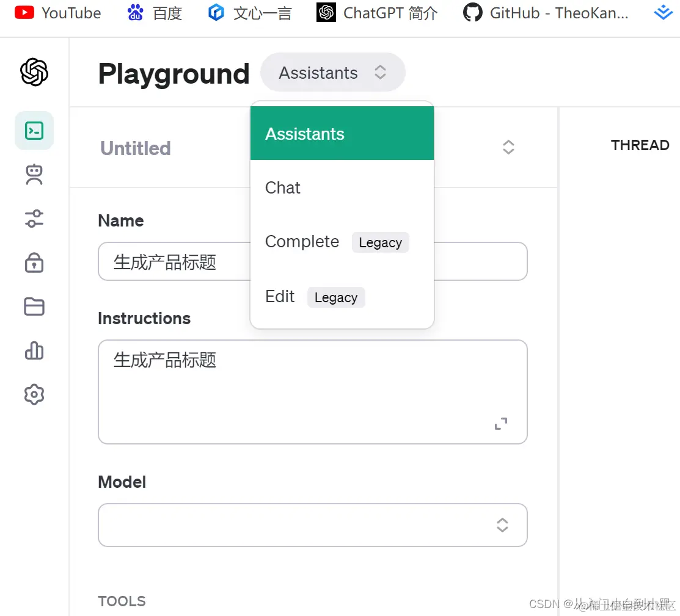Click the Untitled assistant title

[x=135, y=148]
